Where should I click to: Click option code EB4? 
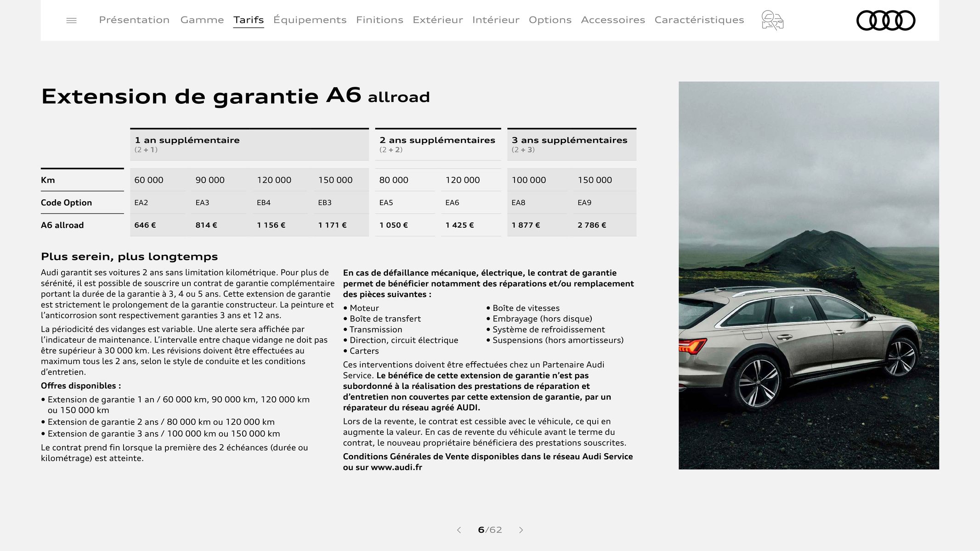pyautogui.click(x=264, y=202)
